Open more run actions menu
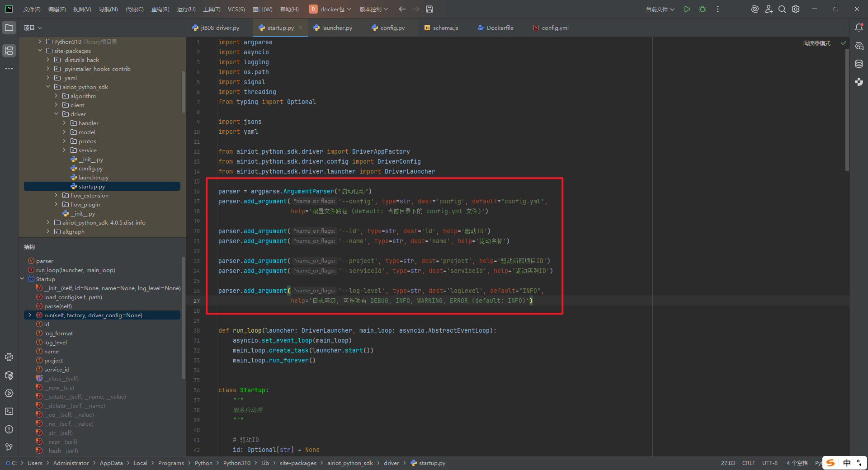Screen dimensions: 868x470 click(x=718, y=9)
